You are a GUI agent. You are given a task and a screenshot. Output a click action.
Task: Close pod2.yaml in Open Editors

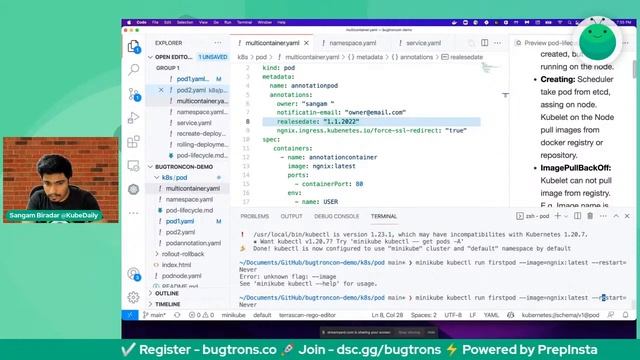(x=161, y=90)
